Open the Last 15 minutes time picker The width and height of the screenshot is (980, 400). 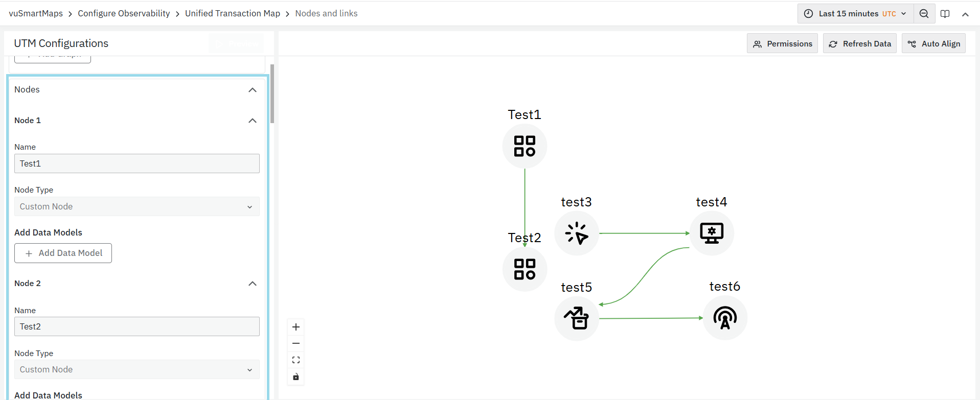pyautogui.click(x=855, y=14)
